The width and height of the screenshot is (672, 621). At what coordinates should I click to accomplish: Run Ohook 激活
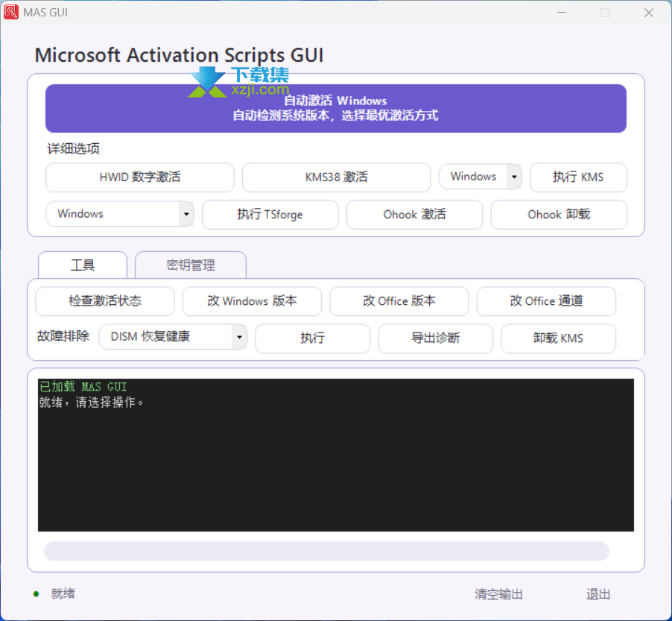click(414, 215)
